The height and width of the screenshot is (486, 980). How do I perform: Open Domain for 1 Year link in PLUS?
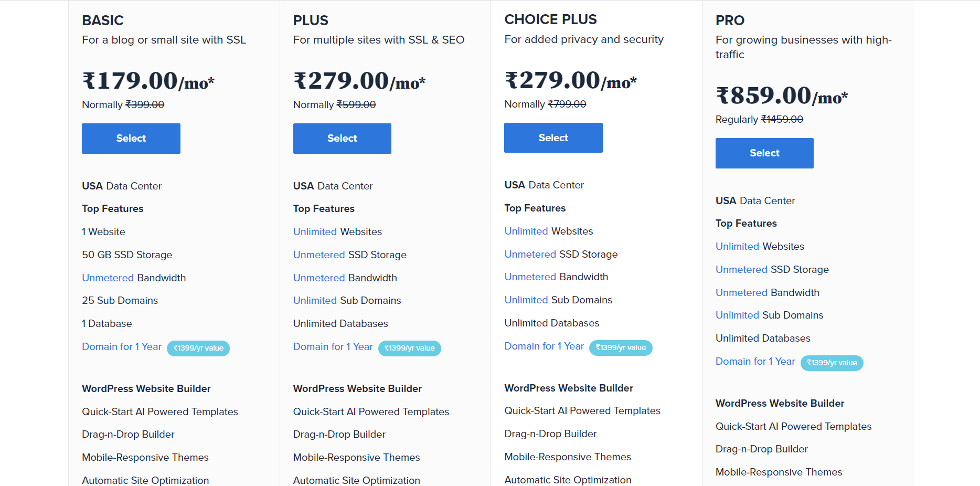click(333, 347)
